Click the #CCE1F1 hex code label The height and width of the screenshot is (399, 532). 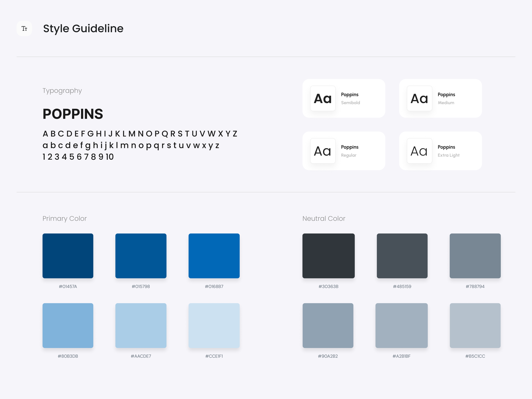pyautogui.click(x=214, y=356)
